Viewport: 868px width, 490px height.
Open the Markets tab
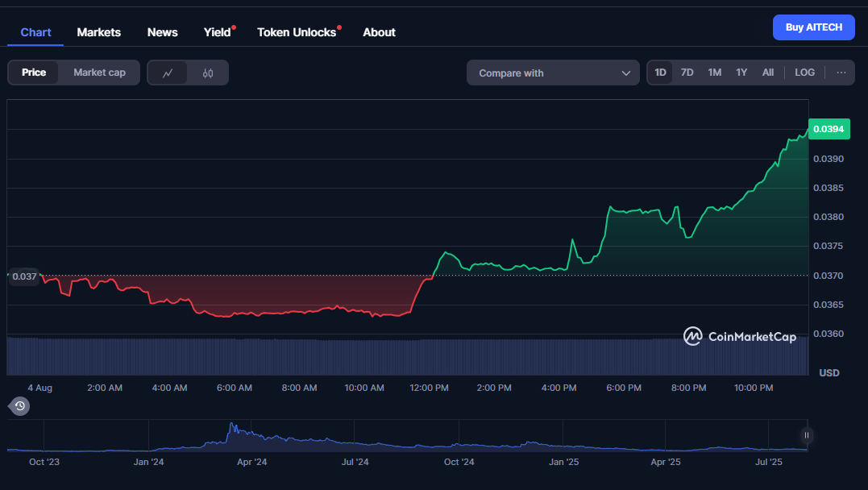[98, 32]
